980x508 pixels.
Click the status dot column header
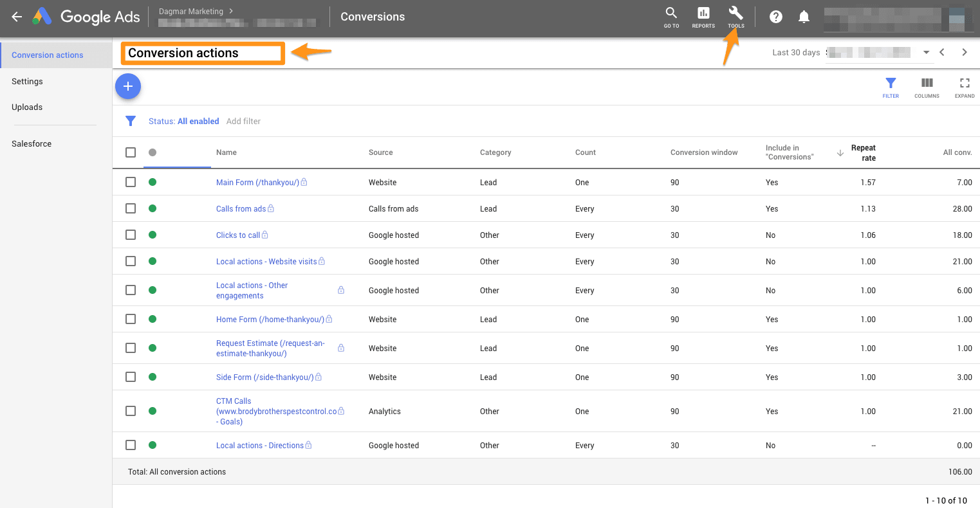[x=153, y=152]
